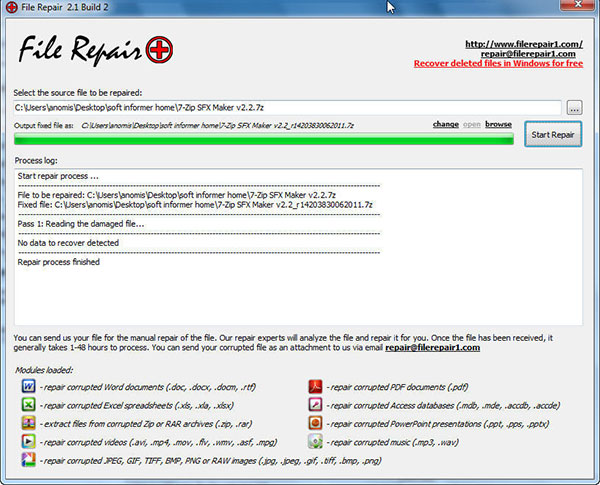The width and height of the screenshot is (600, 485).
Task: Click the File Repair title bar icon
Action: [x=11, y=7]
